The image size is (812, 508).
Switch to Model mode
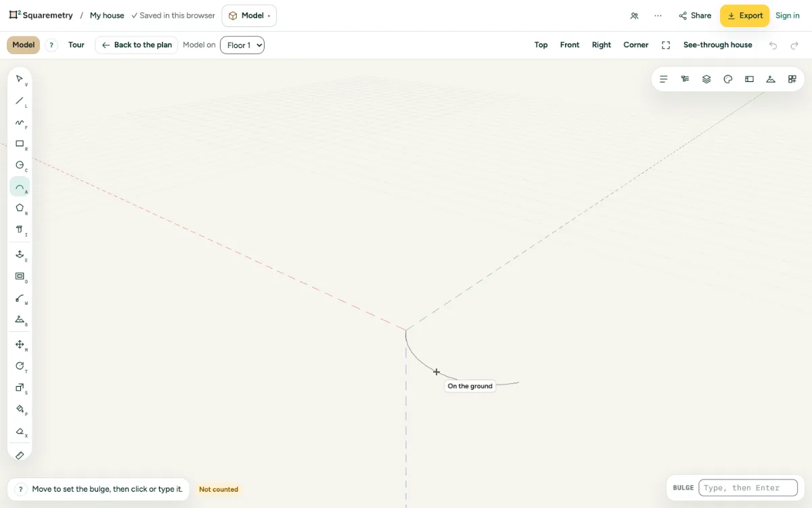(24, 45)
